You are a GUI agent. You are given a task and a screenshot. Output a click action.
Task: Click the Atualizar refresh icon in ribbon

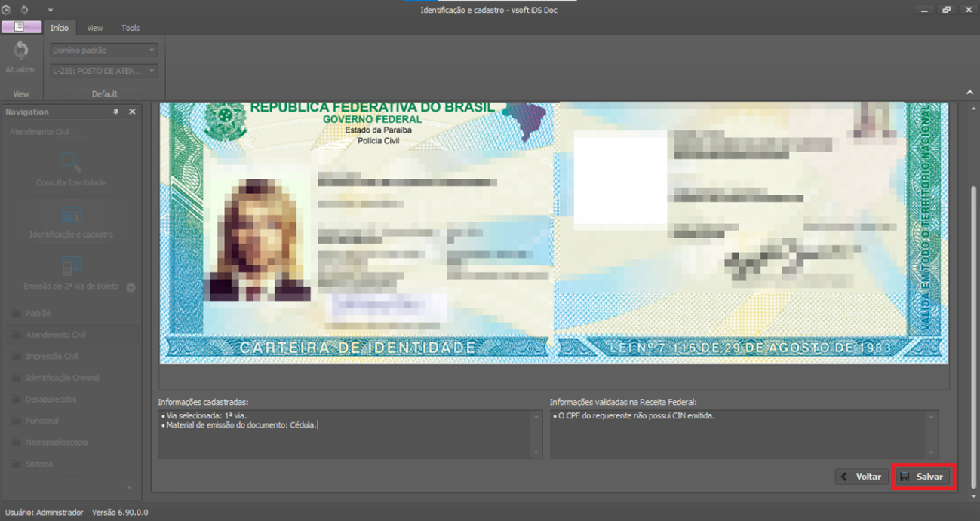tap(20, 50)
